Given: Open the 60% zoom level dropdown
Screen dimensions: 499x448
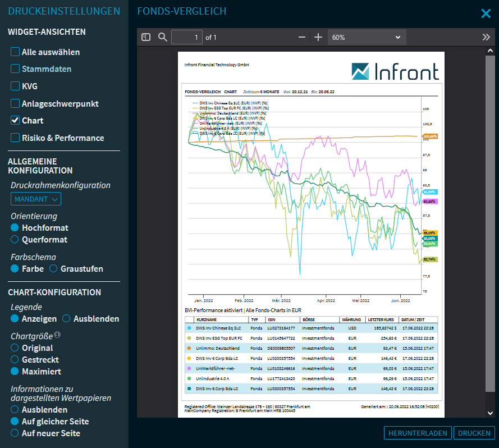Looking at the screenshot, I should pyautogui.click(x=366, y=37).
